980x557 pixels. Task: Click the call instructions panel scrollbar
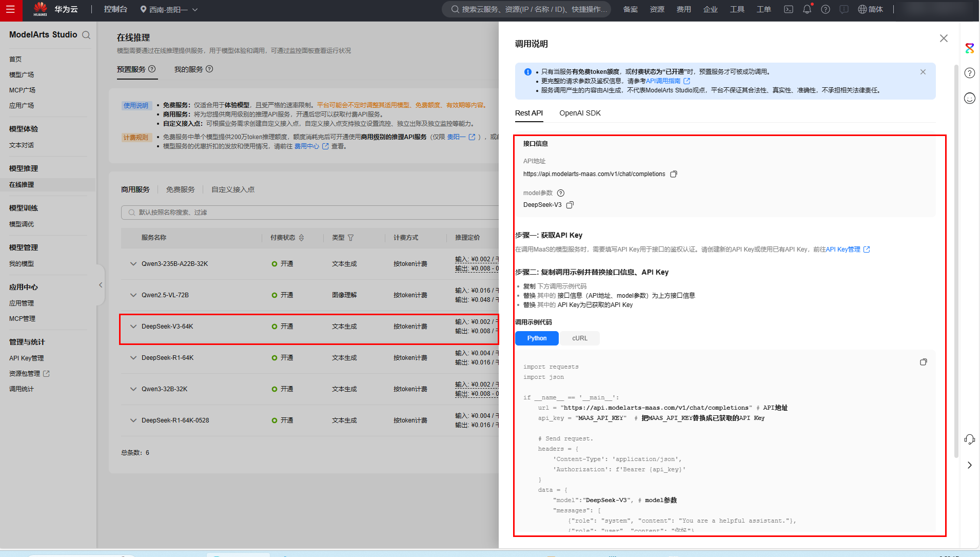956,261
